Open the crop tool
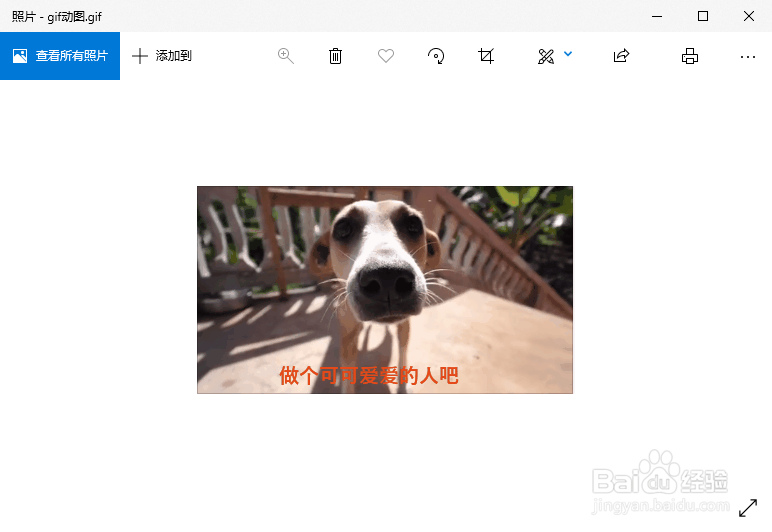 486,56
